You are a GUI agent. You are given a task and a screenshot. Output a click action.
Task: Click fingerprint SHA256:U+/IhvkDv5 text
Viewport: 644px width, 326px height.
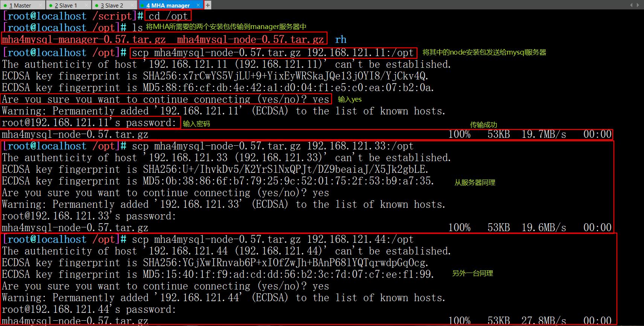[286, 169]
